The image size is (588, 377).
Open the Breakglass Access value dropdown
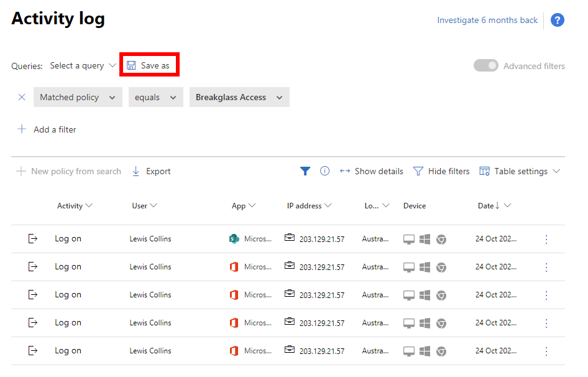point(239,97)
